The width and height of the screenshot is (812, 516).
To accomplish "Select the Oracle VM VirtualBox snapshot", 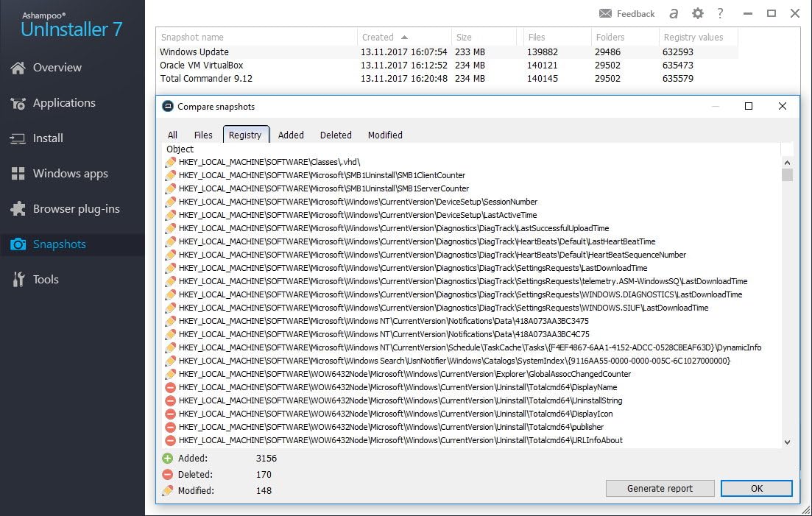I will coord(447,66).
